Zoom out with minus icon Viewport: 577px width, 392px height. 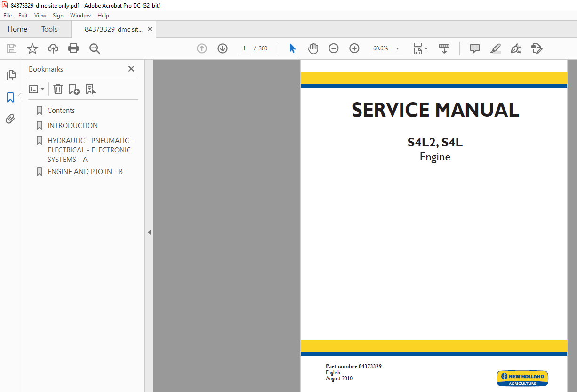tap(334, 48)
